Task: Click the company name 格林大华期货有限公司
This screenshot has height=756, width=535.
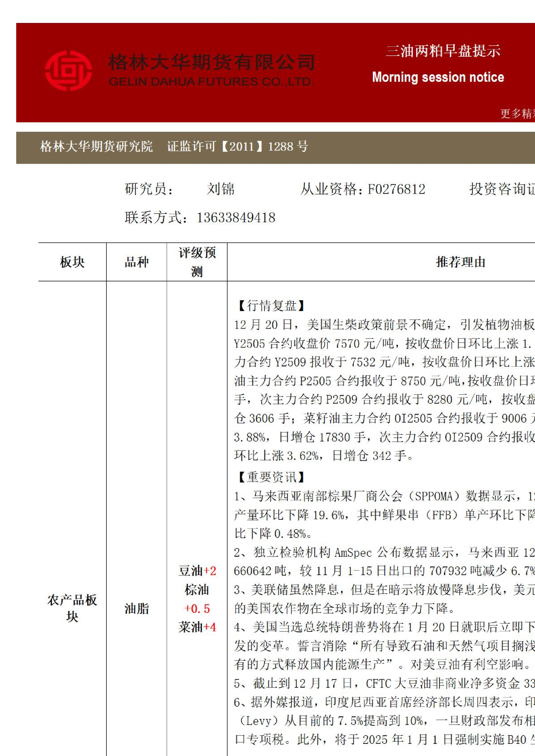Action: coord(211,62)
